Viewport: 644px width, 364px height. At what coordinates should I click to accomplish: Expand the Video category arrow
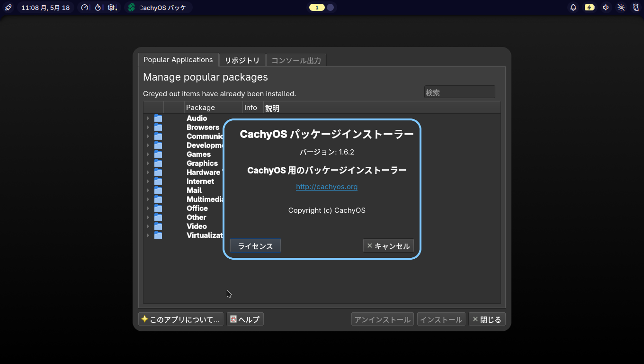tap(148, 227)
